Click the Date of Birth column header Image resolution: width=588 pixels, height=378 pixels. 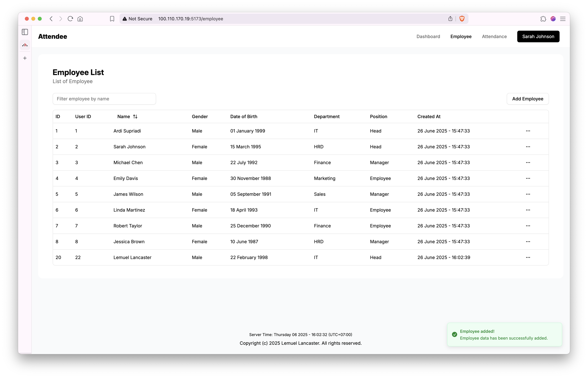[244, 117]
